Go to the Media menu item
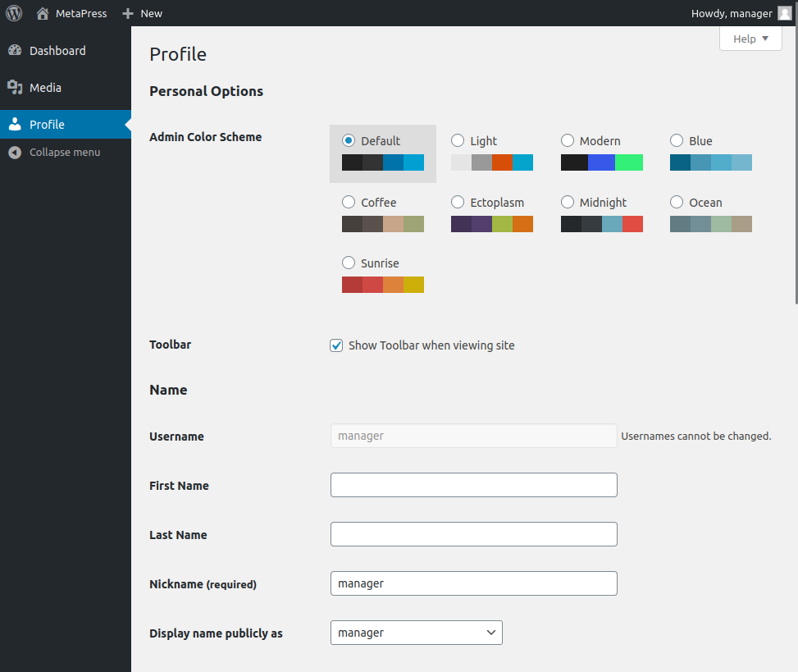 pyautogui.click(x=45, y=88)
